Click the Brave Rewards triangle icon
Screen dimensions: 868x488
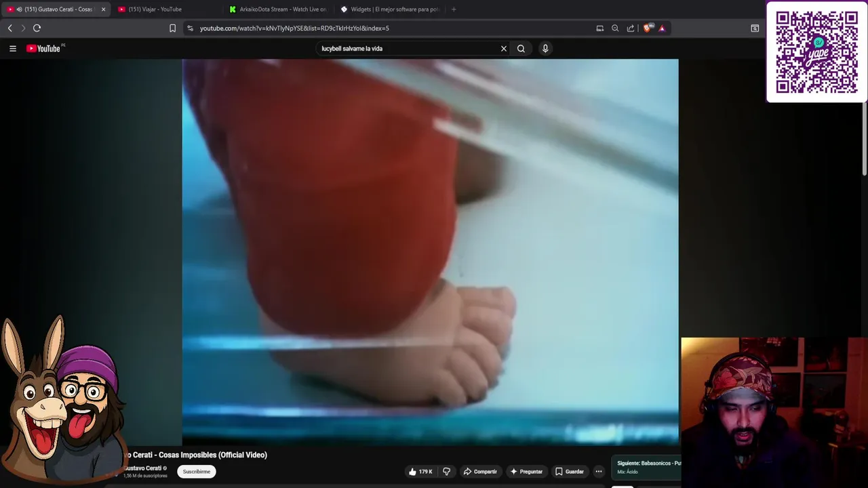click(x=662, y=28)
